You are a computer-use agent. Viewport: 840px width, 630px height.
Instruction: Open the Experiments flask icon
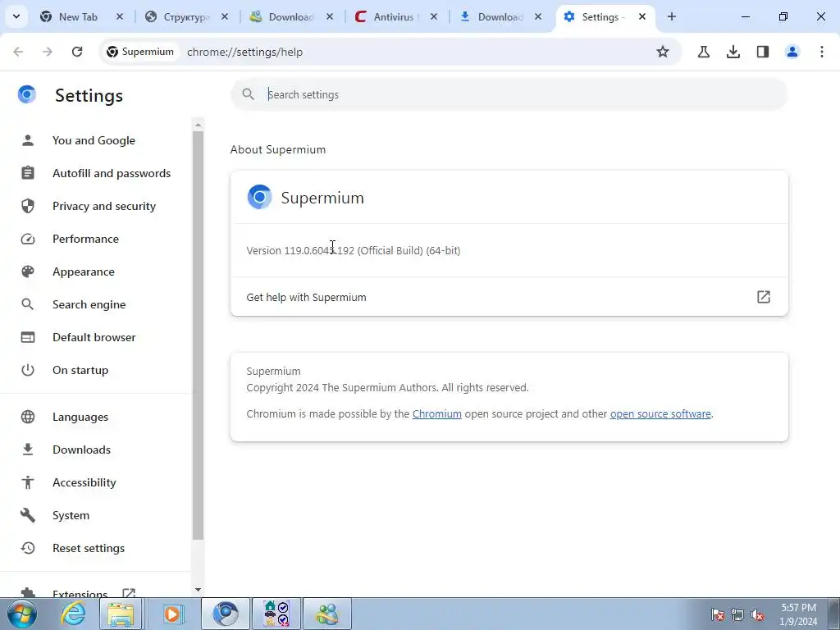pyautogui.click(x=704, y=52)
